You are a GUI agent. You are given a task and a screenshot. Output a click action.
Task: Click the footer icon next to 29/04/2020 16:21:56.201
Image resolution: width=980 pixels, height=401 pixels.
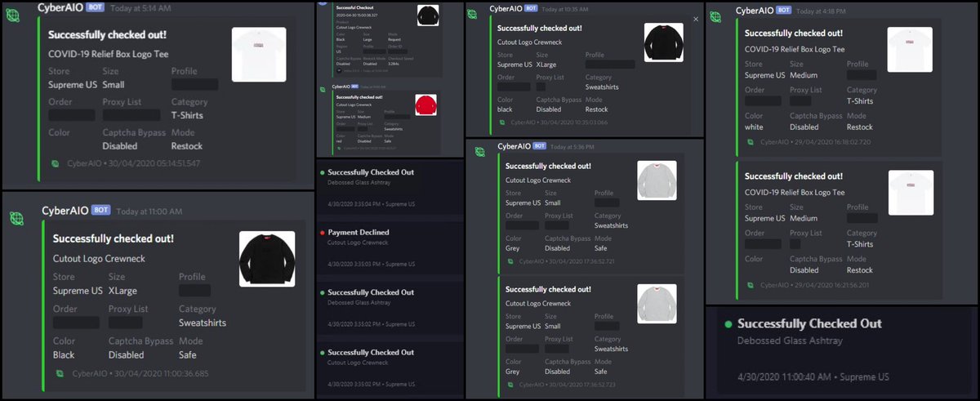[x=751, y=285]
